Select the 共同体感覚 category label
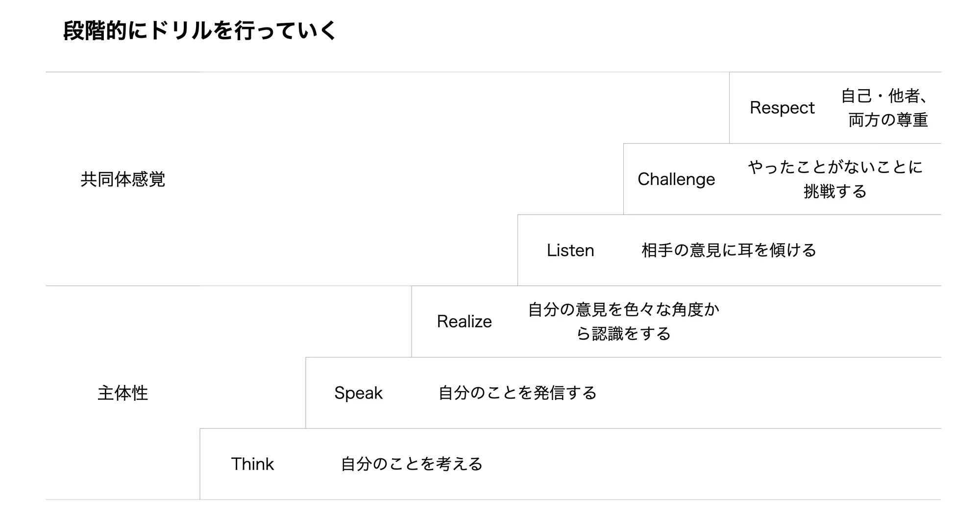Image resolution: width=980 pixels, height=527 pixels. 122,179
